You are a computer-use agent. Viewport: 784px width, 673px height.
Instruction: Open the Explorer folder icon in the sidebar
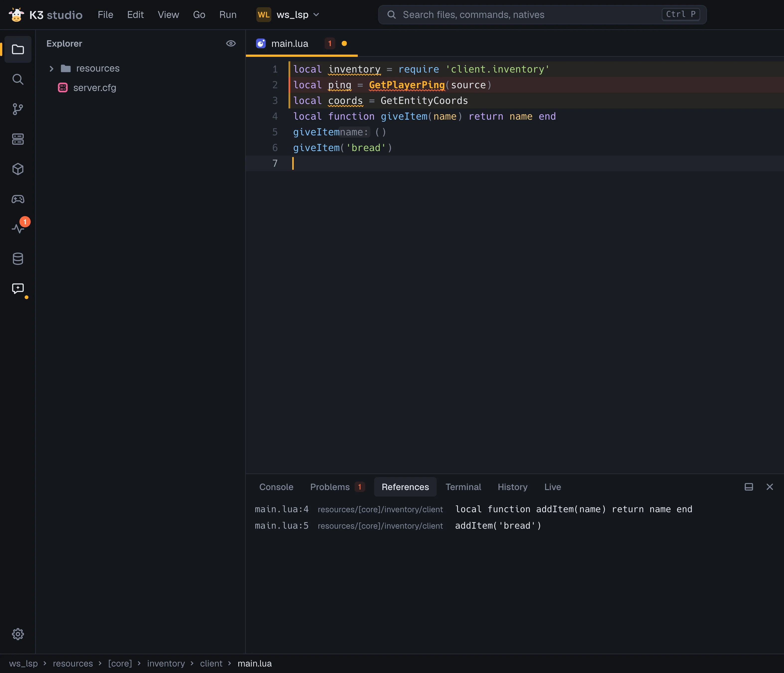[18, 49]
